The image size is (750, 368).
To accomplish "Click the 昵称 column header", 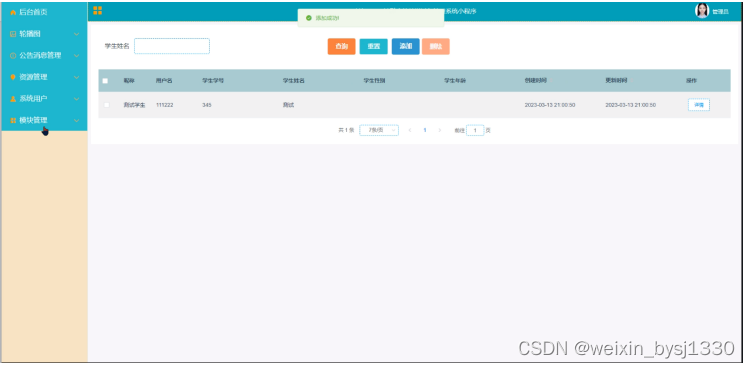I will pyautogui.click(x=129, y=81).
